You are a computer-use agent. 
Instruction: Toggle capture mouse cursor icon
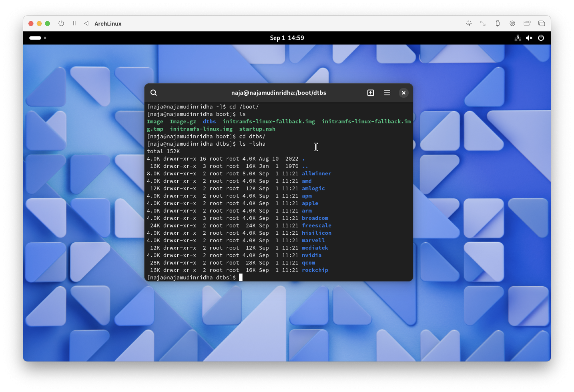[469, 23]
